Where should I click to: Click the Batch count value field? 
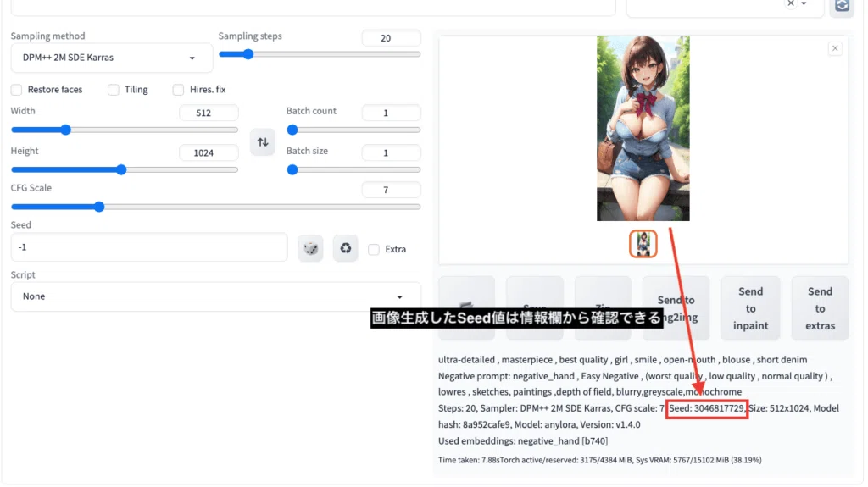tap(391, 113)
